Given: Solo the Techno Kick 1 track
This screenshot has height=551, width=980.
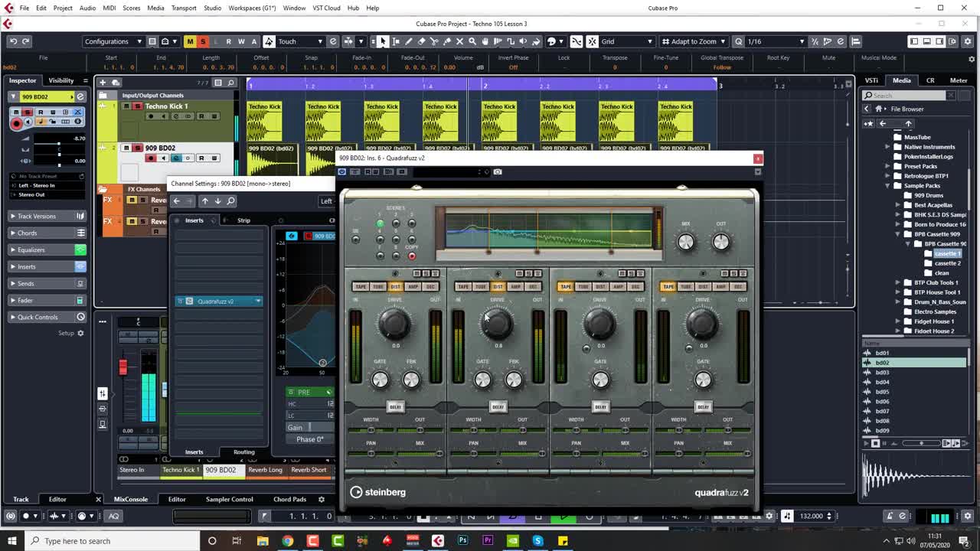Looking at the screenshot, I should pos(137,106).
